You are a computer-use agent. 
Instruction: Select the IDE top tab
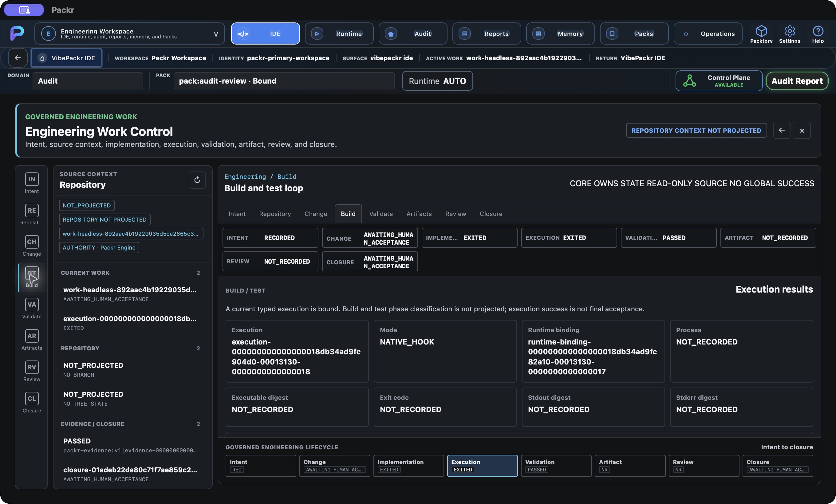[265, 33]
